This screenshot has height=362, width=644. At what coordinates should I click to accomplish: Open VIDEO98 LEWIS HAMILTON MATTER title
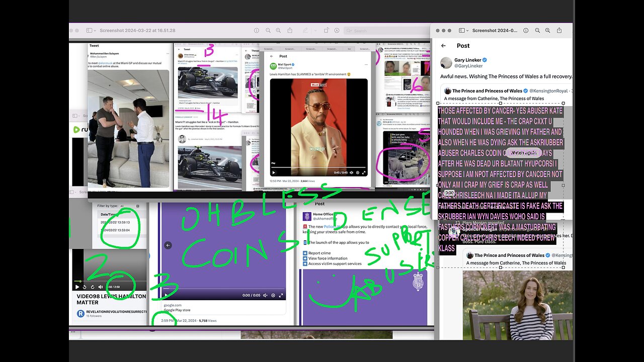111,299
